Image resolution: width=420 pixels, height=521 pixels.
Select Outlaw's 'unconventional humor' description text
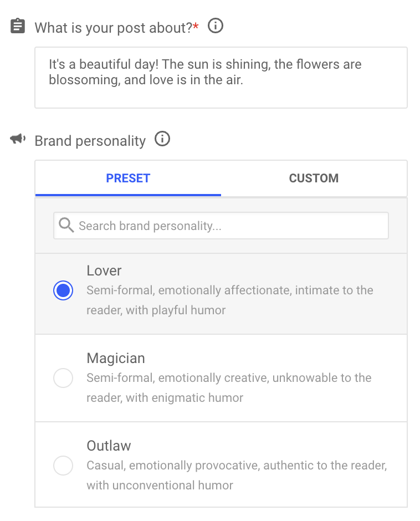tap(173, 486)
